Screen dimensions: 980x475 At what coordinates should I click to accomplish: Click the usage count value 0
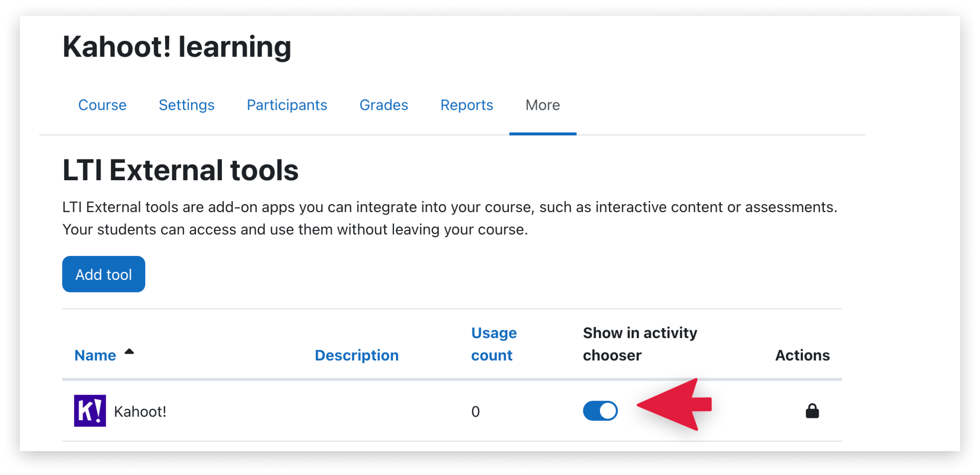pos(476,411)
